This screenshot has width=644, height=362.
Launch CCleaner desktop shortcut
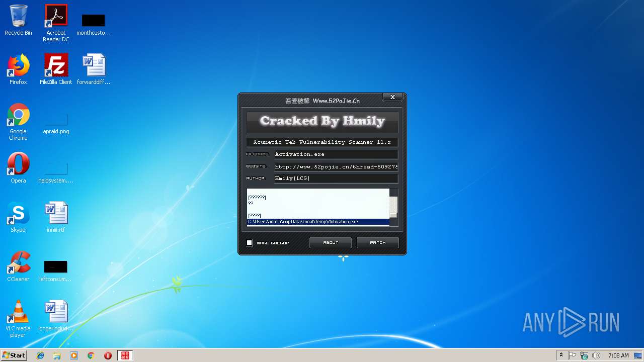coord(18,266)
